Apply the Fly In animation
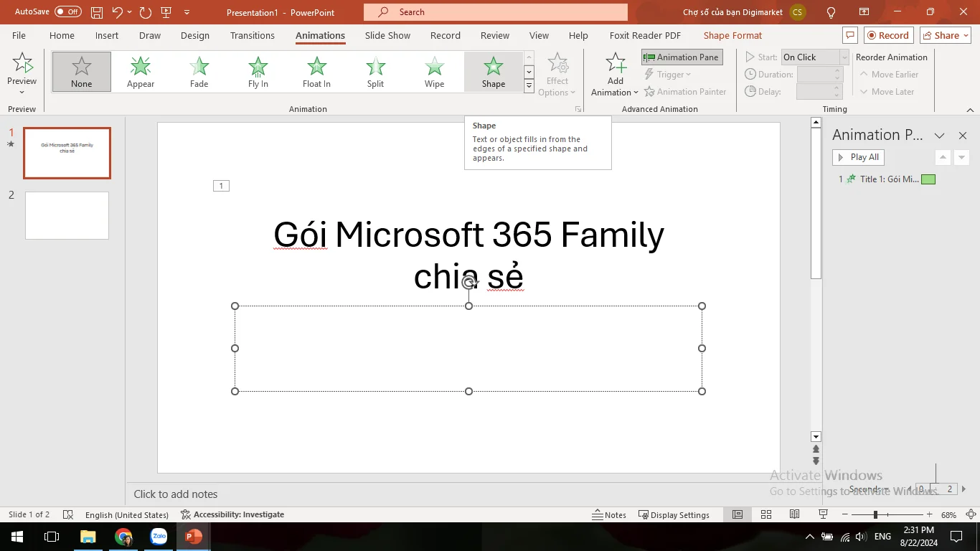Viewport: 980px width, 551px height. pos(258,72)
